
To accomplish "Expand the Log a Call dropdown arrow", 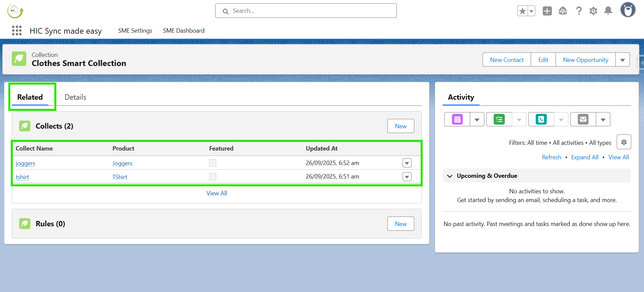I will [561, 119].
